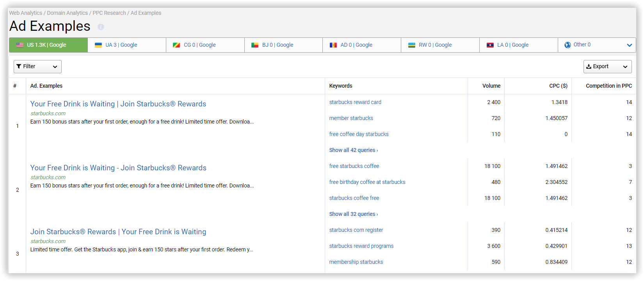Viewport: 644px width, 281px height.
Task: Click the Volume column header
Action: (491, 86)
